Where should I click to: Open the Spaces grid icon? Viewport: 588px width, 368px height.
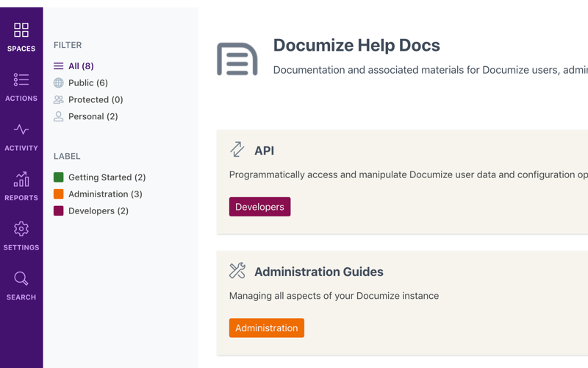21,30
